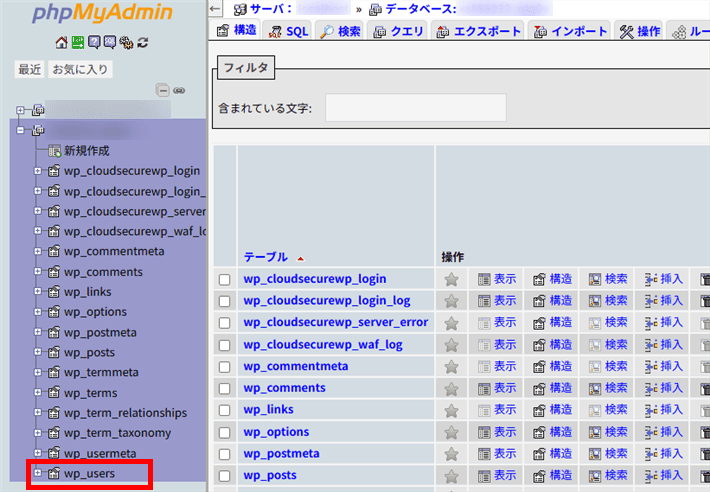This screenshot has width=710, height=492.
Task: Click wp_options table icon in sidebar
Action: (x=54, y=312)
